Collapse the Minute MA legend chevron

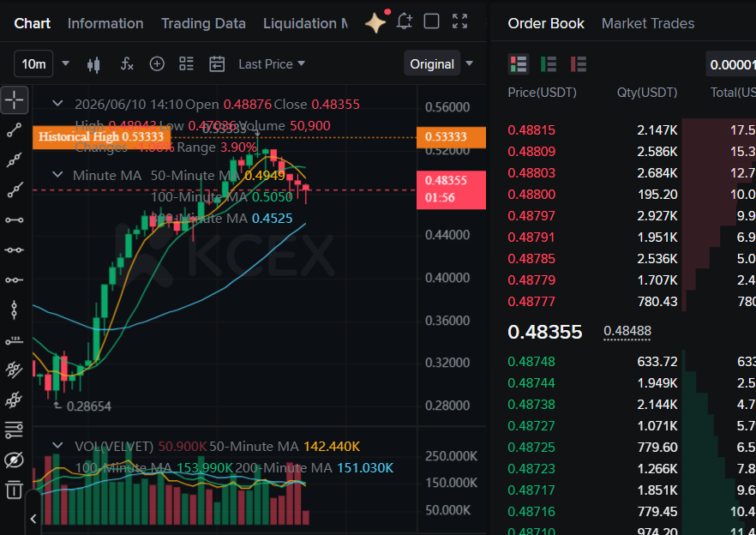point(58,175)
